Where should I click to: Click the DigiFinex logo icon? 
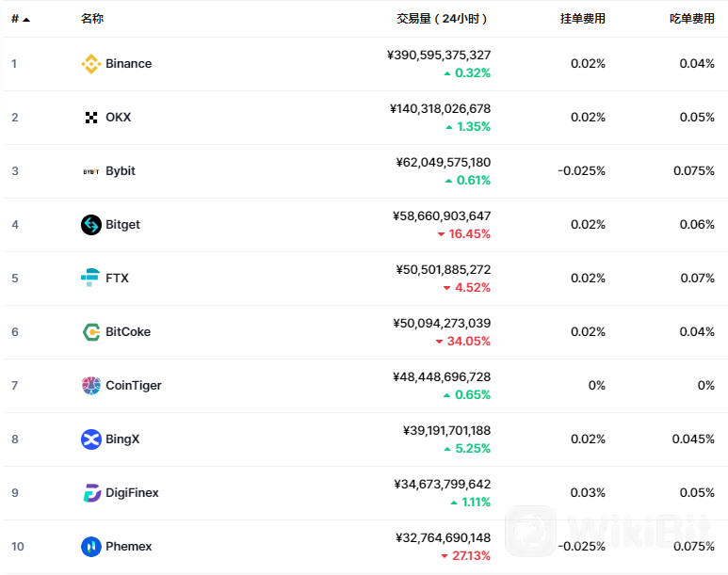click(x=92, y=493)
